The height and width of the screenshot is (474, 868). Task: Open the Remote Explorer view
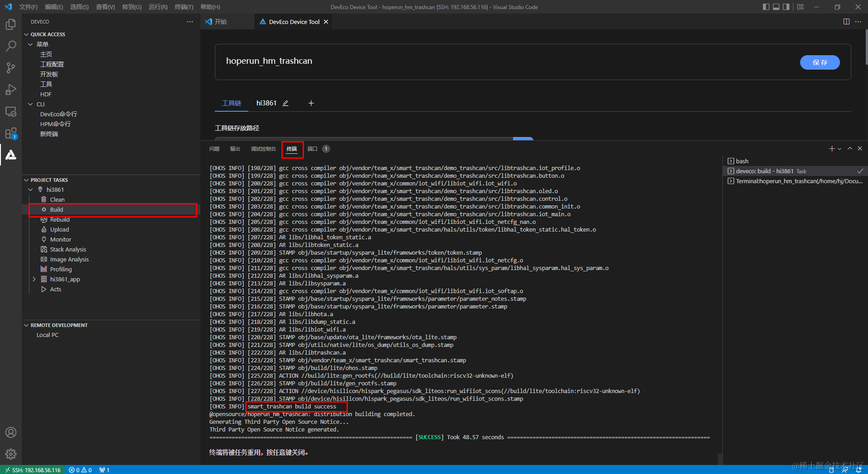click(x=11, y=112)
